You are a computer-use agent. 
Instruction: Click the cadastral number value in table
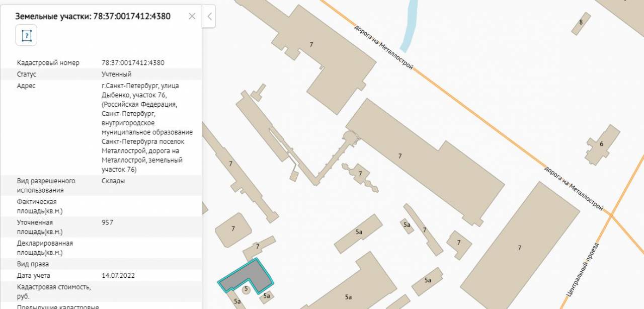pos(133,63)
